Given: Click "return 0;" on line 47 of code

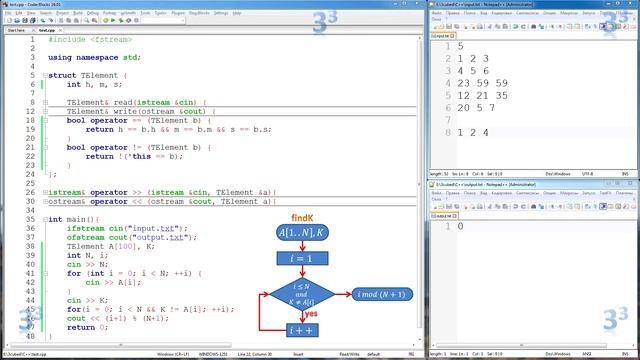Looking at the screenshot, I should point(87,327).
